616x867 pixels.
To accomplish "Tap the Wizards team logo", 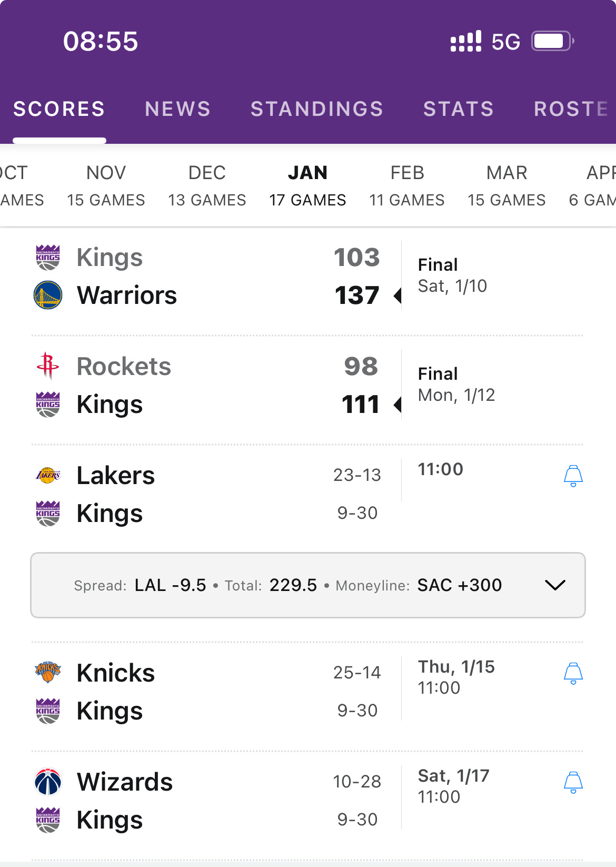I will coord(48,782).
